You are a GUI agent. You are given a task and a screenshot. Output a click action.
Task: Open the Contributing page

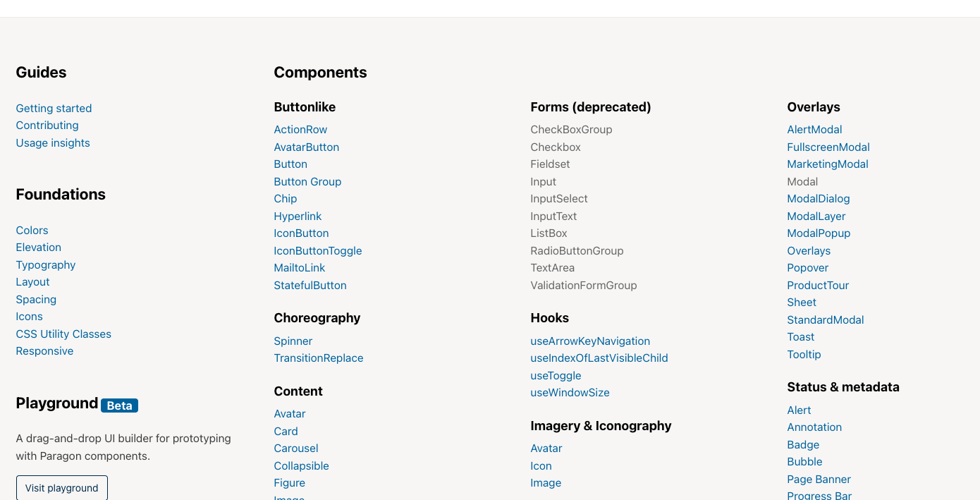coord(47,125)
